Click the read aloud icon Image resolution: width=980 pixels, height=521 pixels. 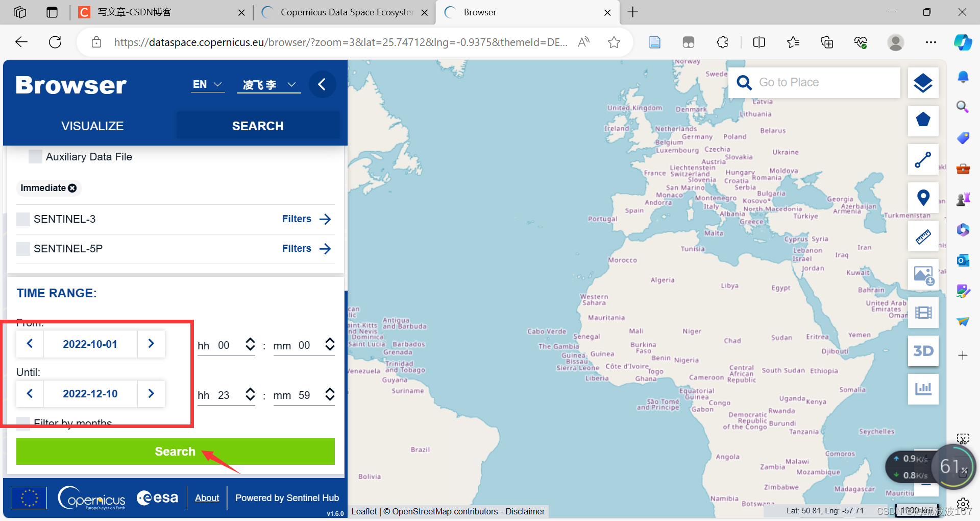[x=584, y=42]
